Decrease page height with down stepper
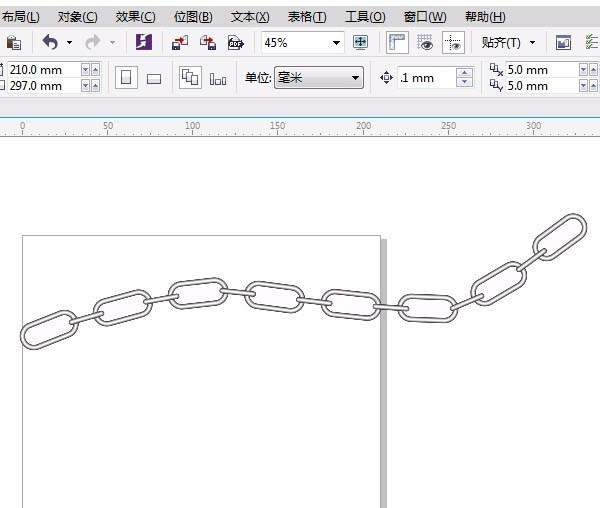 pos(85,86)
